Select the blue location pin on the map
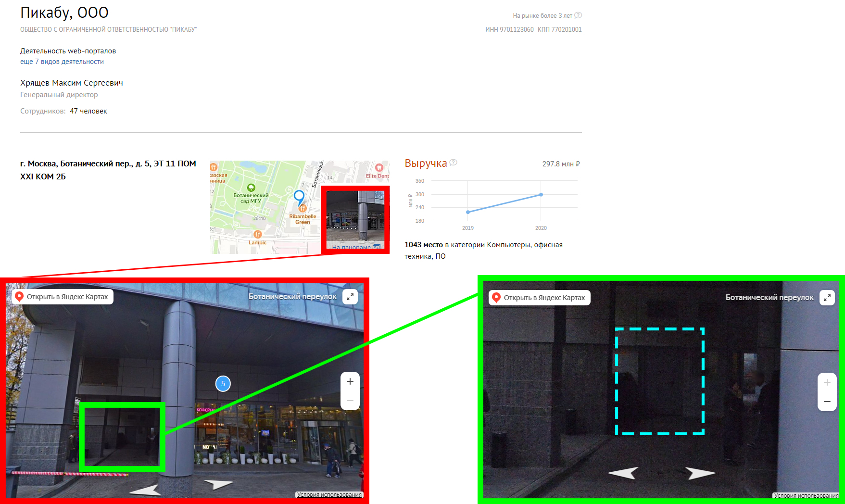The width and height of the screenshot is (845, 504). pos(299,197)
